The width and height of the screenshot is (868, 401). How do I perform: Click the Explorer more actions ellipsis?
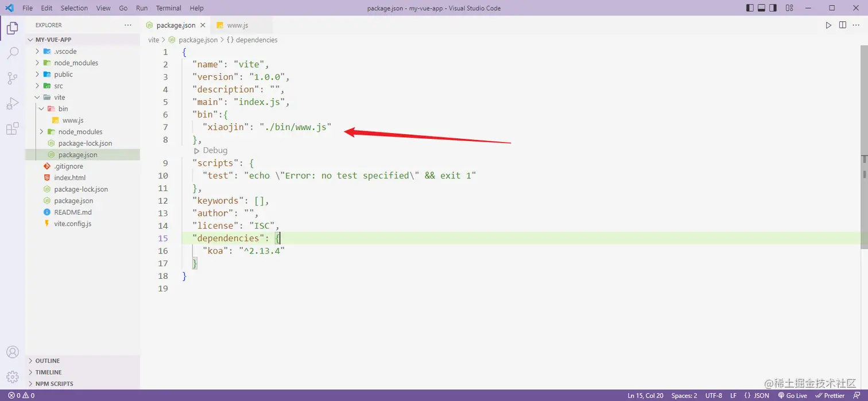click(128, 25)
